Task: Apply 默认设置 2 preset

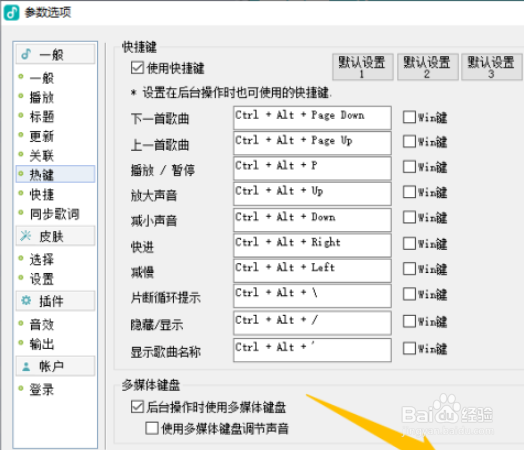Action: [427, 67]
